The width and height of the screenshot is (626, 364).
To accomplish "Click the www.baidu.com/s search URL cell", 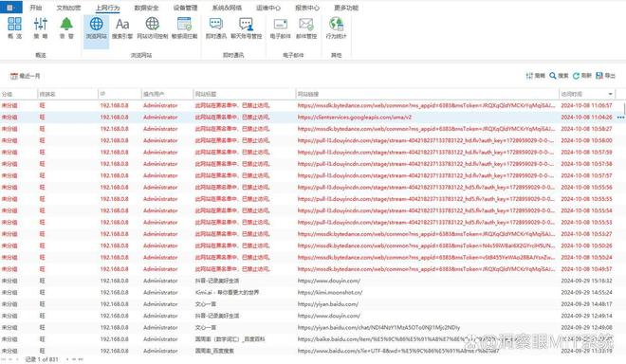I will pos(398,351).
